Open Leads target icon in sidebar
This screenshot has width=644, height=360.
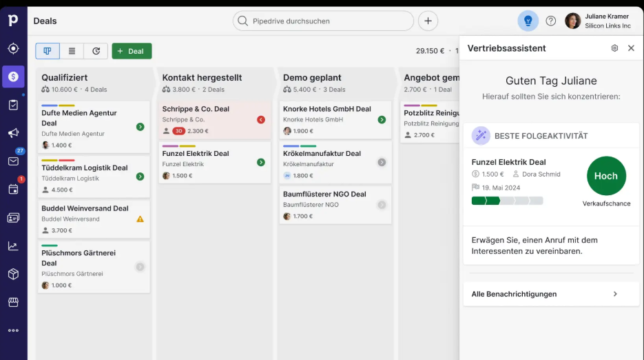(13, 48)
